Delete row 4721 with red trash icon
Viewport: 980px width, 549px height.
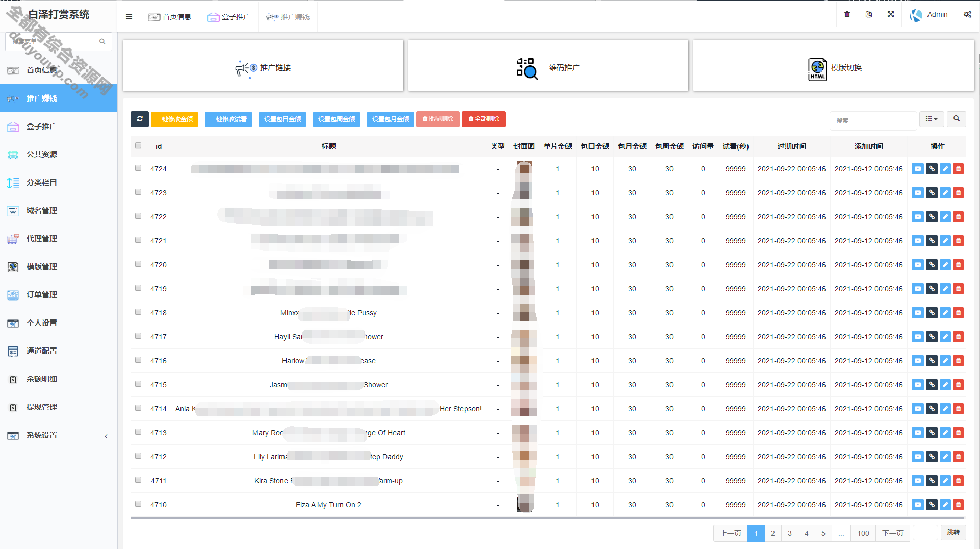[x=958, y=241]
